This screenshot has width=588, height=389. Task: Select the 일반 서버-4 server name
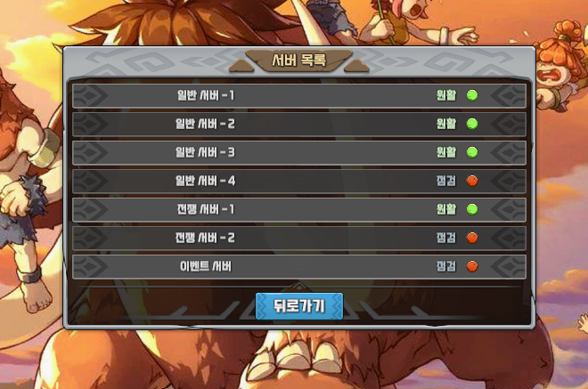pos(206,181)
